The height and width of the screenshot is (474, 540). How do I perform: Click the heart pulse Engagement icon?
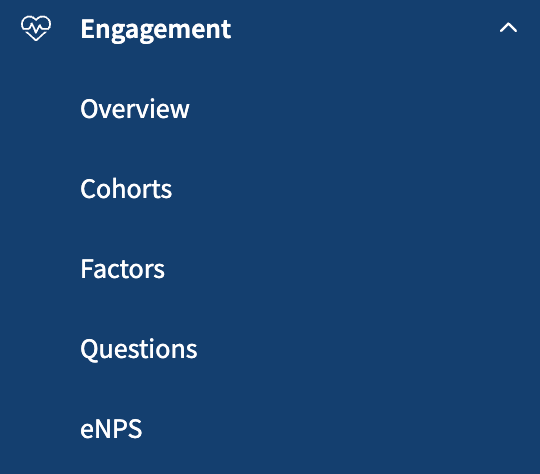[36, 28]
